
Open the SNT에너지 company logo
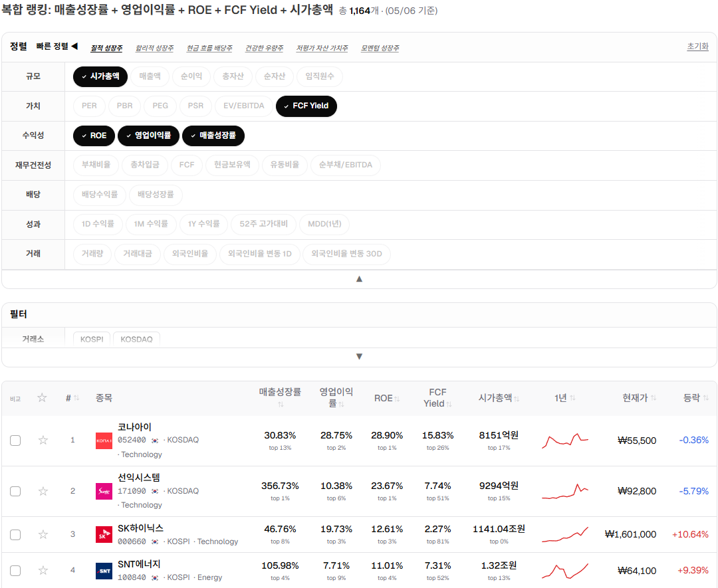pos(104,571)
